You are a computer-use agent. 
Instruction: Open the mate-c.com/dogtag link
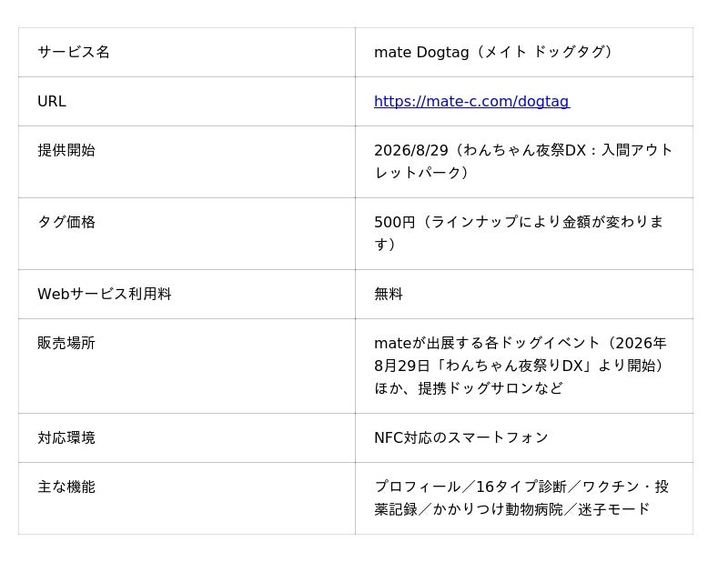471,101
